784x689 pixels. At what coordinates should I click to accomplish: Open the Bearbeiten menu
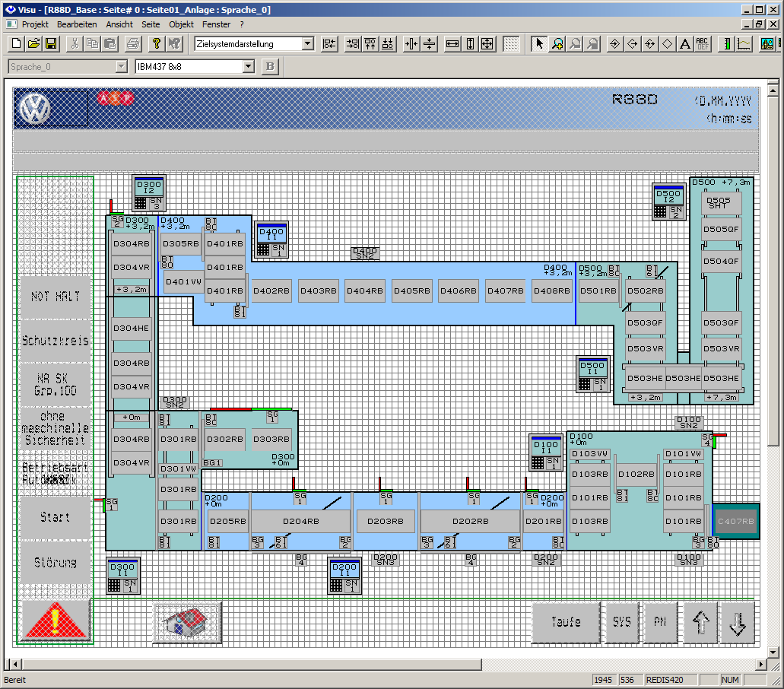pos(77,24)
